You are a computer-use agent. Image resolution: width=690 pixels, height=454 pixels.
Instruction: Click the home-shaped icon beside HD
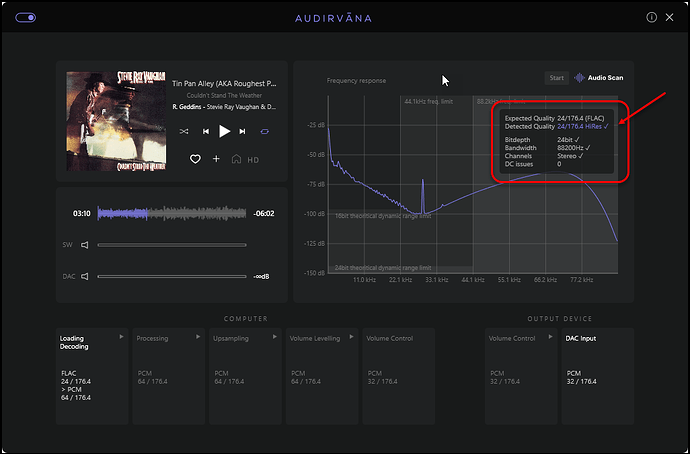(236, 159)
